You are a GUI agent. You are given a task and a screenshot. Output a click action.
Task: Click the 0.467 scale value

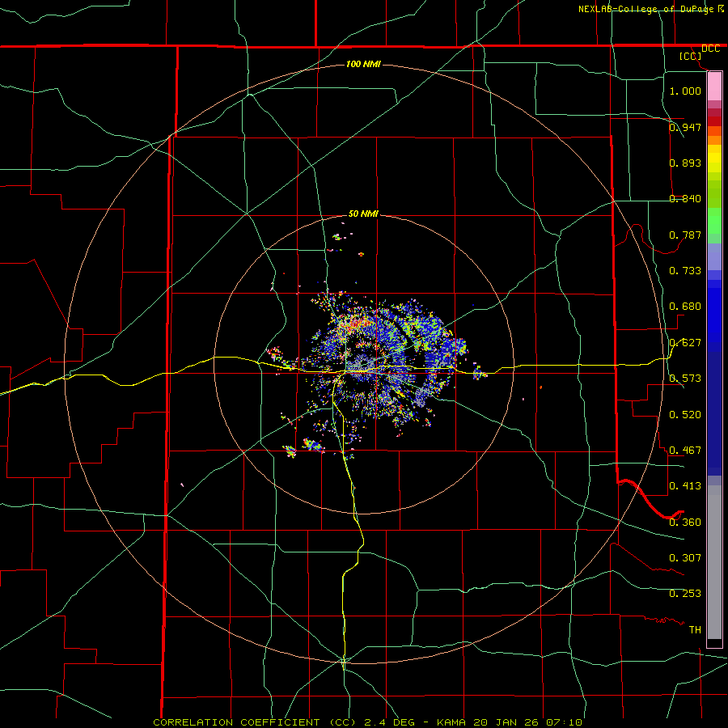pos(685,450)
